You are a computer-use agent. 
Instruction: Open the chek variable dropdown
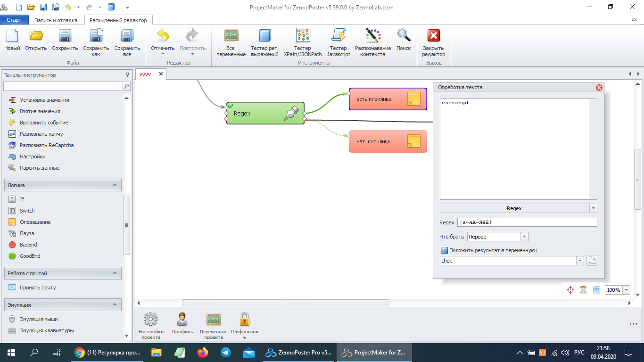click(x=580, y=261)
